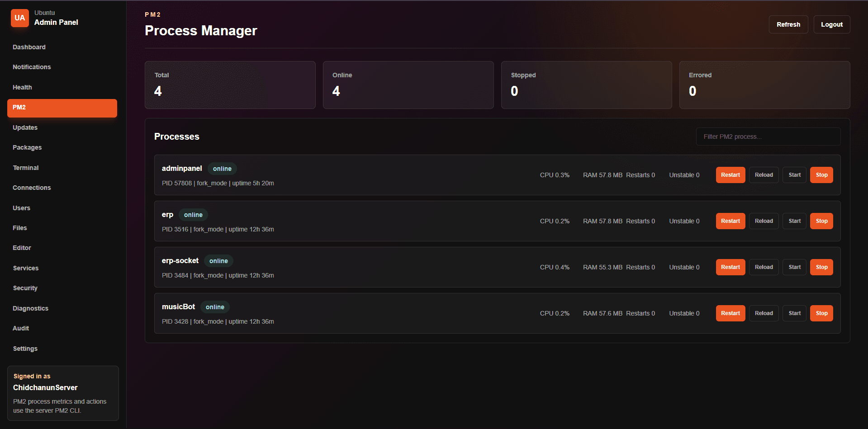Screen dimensions: 868x429
Task: Click the Refresh button
Action: [x=788, y=24]
